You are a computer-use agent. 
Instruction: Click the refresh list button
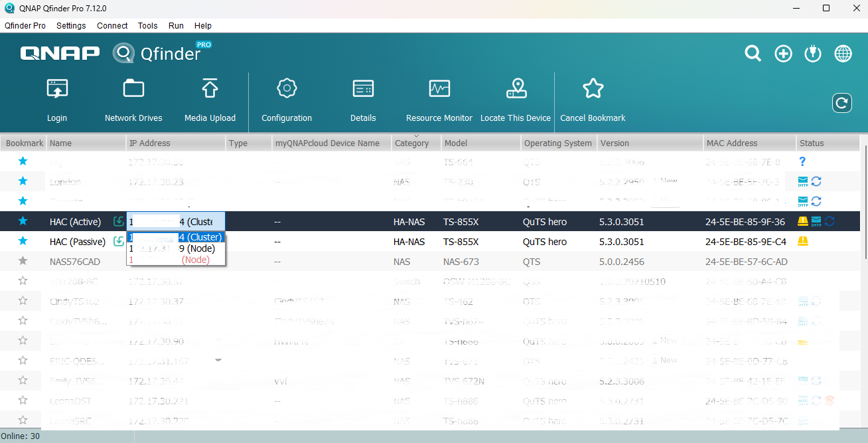(x=841, y=103)
